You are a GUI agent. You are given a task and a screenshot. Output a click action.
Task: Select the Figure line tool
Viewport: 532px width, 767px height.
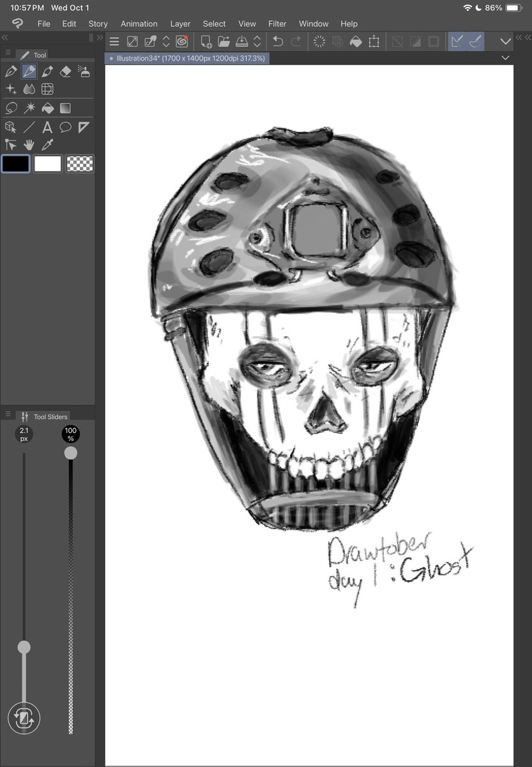pos(29,127)
